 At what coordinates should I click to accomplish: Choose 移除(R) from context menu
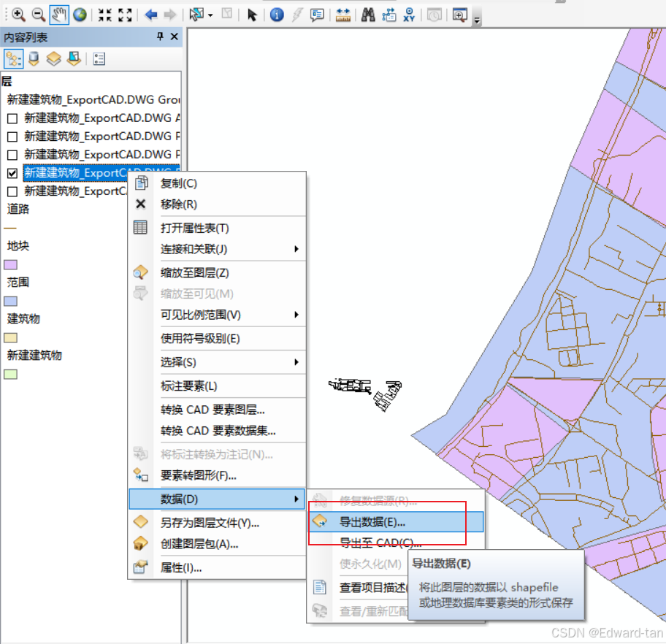[x=217, y=204]
